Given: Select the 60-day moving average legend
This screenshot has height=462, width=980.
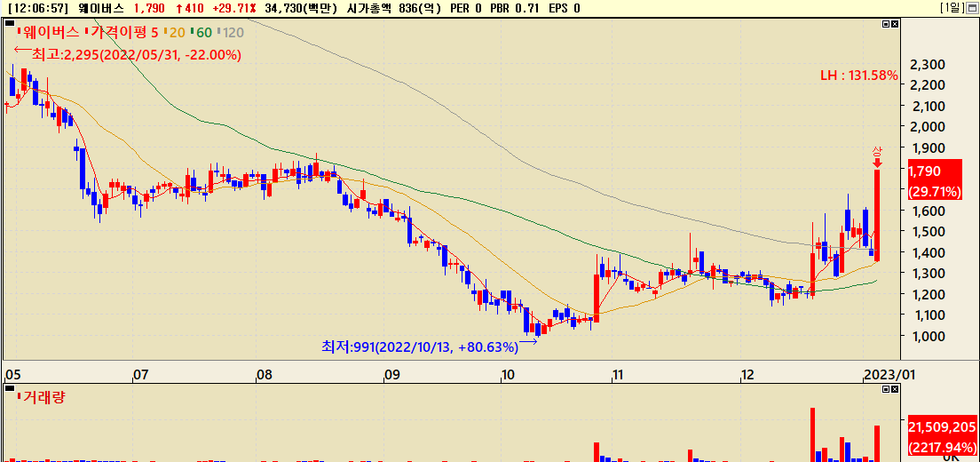Looking at the screenshot, I should click(201, 32).
